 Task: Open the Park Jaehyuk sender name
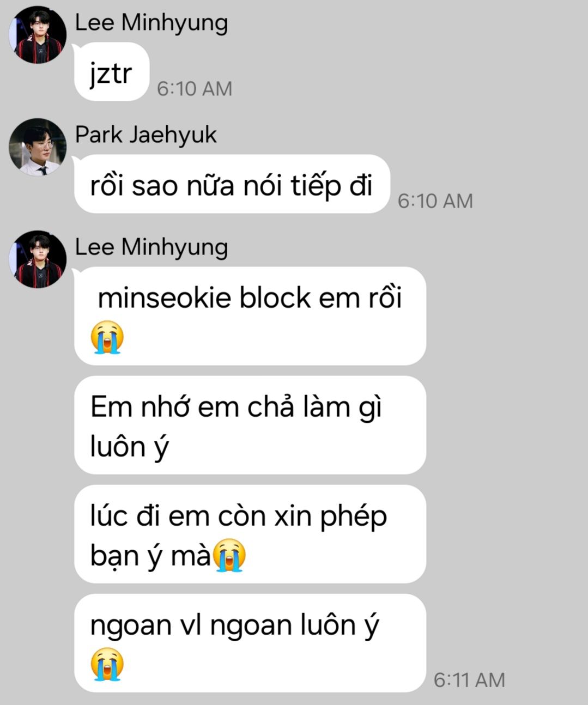pos(146,135)
